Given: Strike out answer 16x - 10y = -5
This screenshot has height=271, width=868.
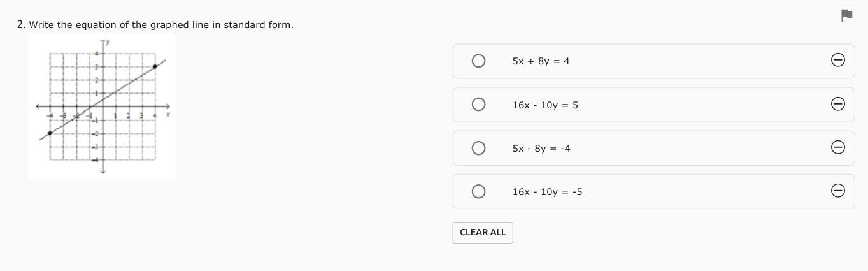Looking at the screenshot, I should coord(838,191).
